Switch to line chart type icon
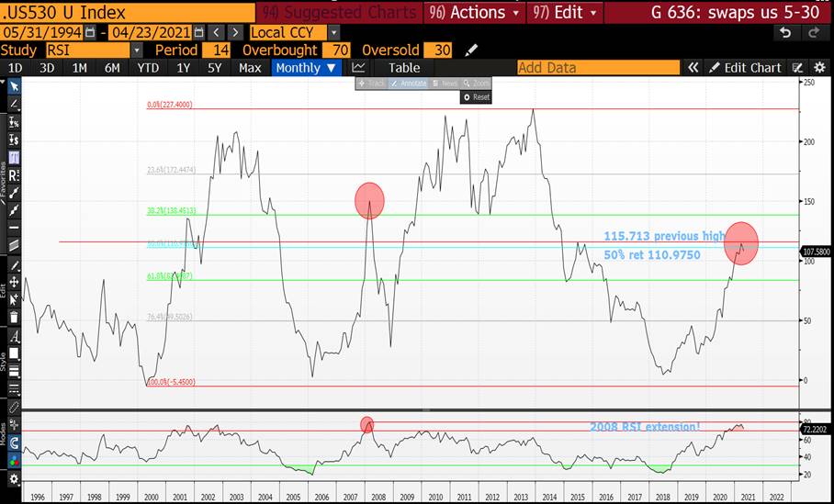 click(x=358, y=68)
